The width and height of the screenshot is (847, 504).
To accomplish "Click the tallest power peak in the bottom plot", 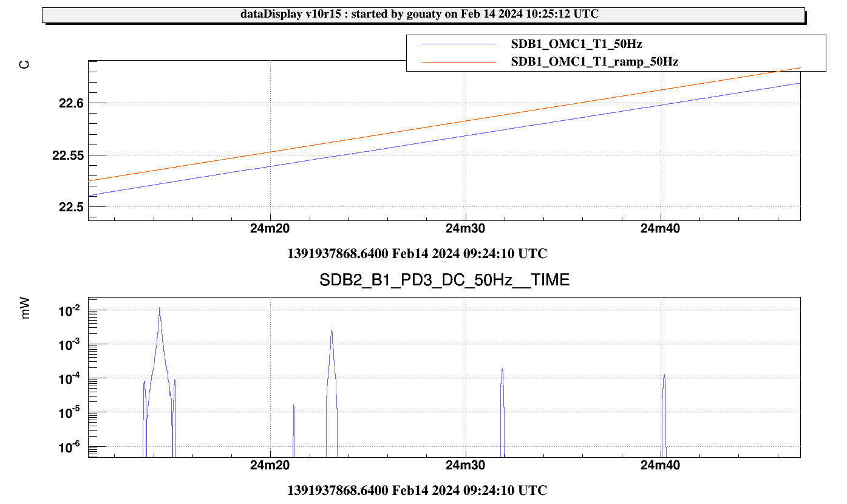I will pos(160,310).
